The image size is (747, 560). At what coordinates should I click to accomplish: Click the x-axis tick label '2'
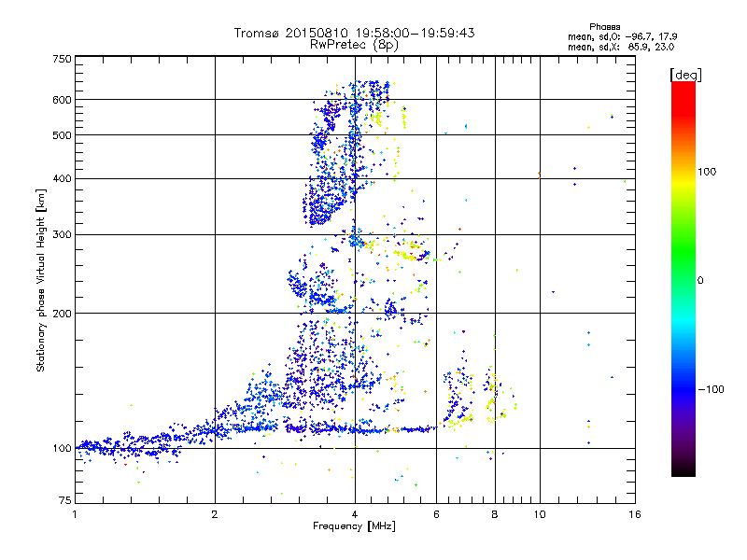[x=215, y=514]
